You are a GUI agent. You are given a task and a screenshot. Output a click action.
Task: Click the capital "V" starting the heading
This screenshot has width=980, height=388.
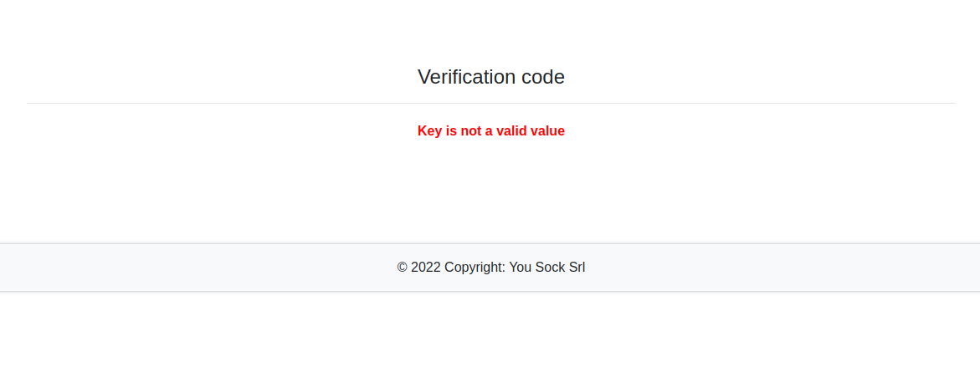pos(424,77)
